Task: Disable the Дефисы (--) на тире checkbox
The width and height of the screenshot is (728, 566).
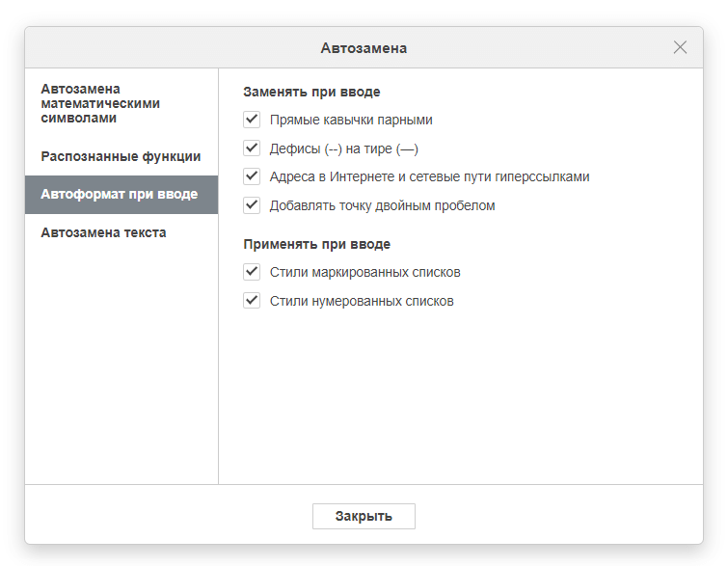Action: pos(253,148)
